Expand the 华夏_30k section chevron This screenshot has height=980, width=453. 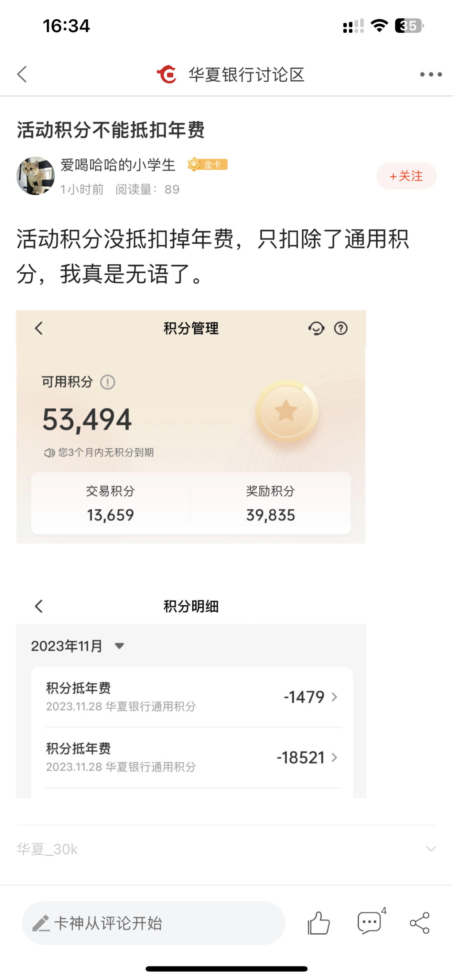431,849
